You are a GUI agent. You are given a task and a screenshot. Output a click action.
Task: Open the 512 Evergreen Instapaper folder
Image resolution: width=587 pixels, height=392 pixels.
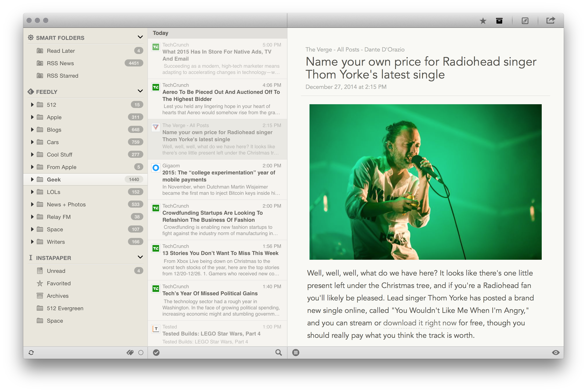[85, 308]
